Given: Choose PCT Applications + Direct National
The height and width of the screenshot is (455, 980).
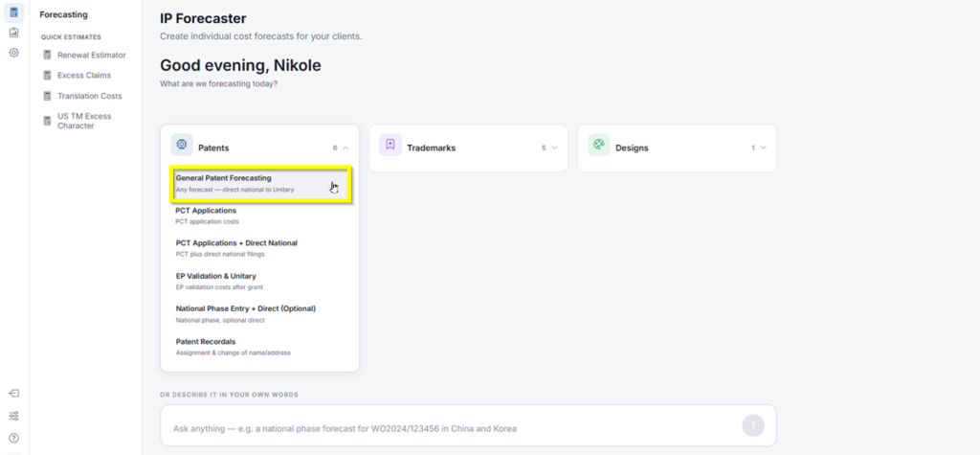Looking at the screenshot, I should [x=260, y=248].
